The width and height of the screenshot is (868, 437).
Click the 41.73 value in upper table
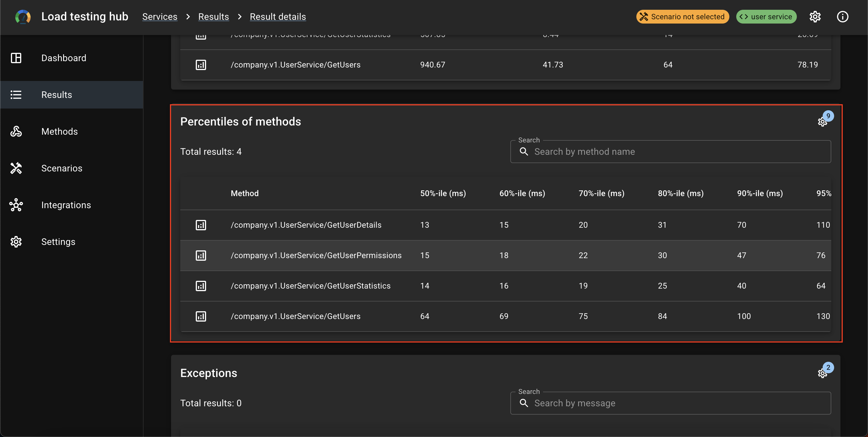(553, 65)
